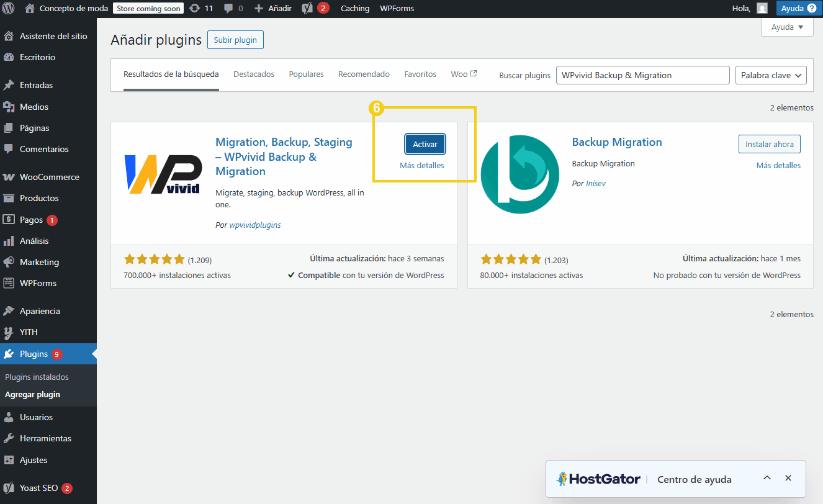Open the user avatar next to Hola
823x504 pixels.
pos(762,9)
